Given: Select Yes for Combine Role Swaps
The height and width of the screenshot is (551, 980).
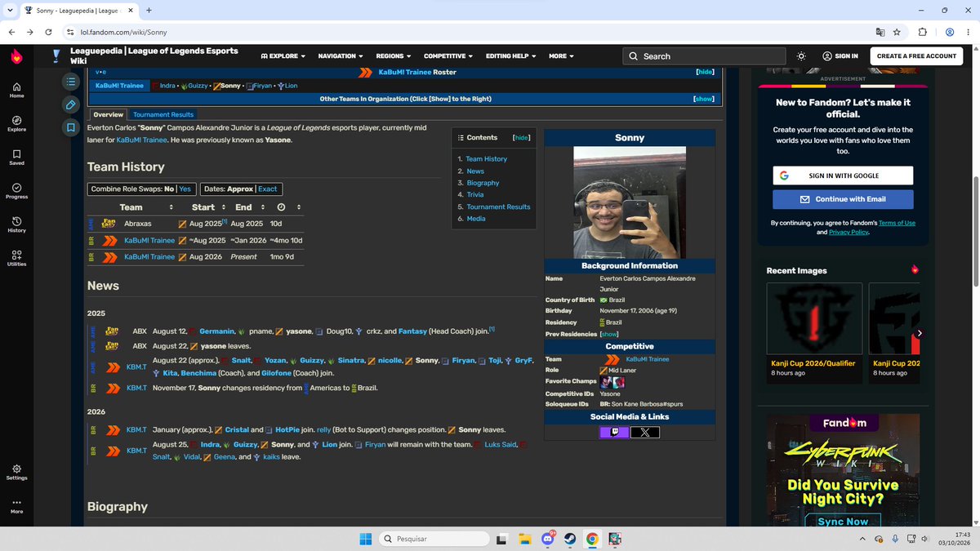Looking at the screenshot, I should coord(185,189).
